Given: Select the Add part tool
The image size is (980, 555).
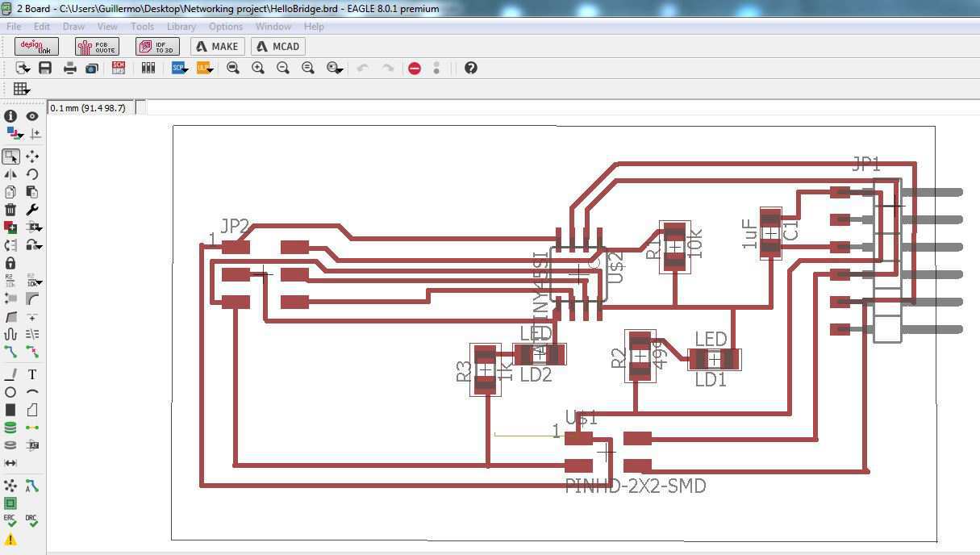Looking at the screenshot, I should click(x=10, y=227).
